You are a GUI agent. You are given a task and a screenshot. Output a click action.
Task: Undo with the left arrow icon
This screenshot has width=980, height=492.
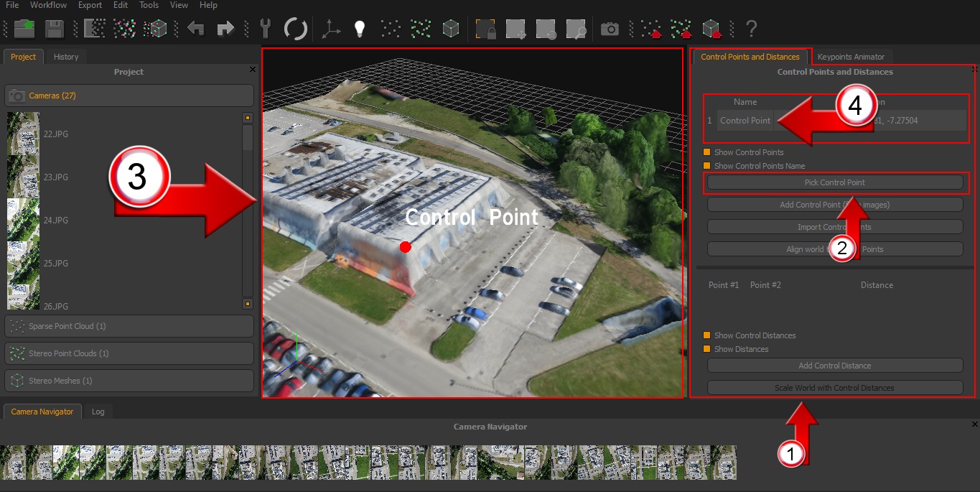pos(196,29)
